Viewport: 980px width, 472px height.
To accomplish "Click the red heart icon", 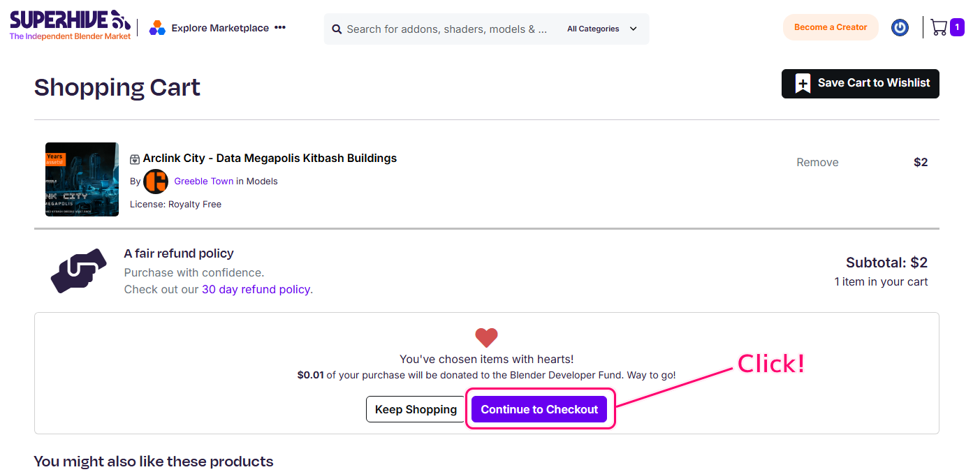I will coord(486,338).
